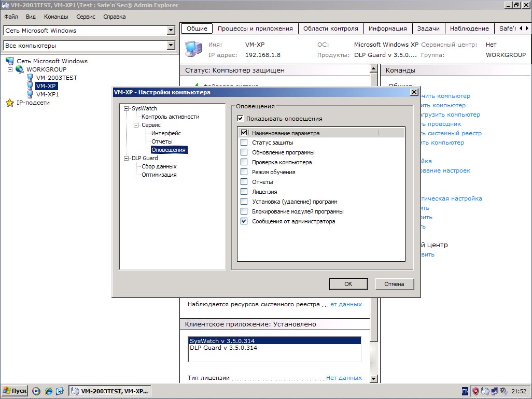The width and height of the screenshot is (532, 399).
Task: Open the Справка menu
Action: 115,17
